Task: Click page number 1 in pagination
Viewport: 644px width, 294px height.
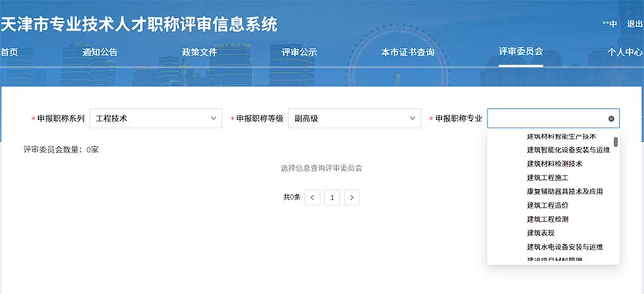Action: coord(332,197)
